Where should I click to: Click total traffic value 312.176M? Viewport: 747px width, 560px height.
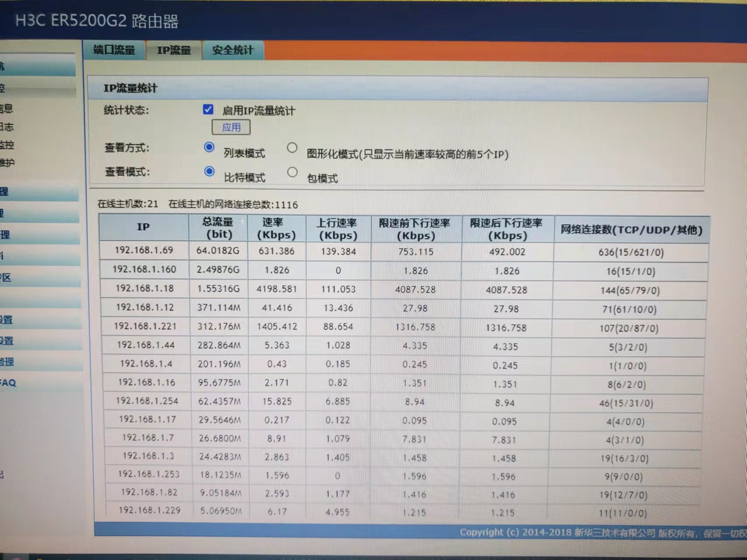[219, 327]
